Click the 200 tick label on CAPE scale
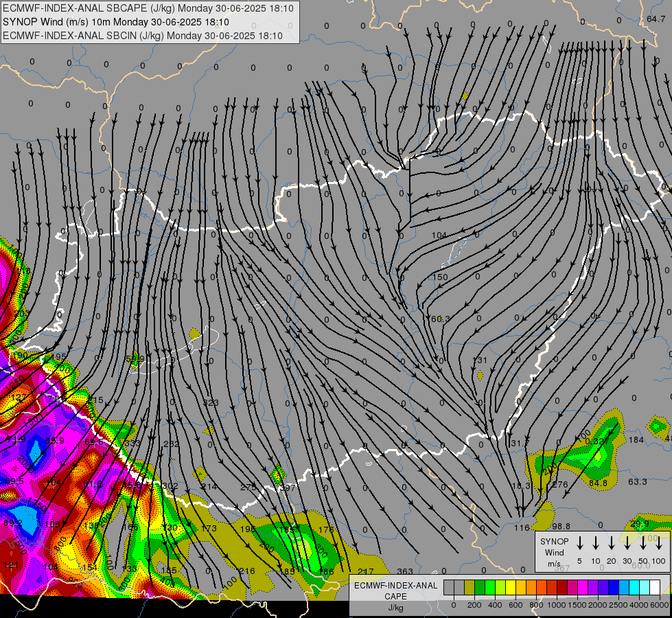 coord(474,605)
